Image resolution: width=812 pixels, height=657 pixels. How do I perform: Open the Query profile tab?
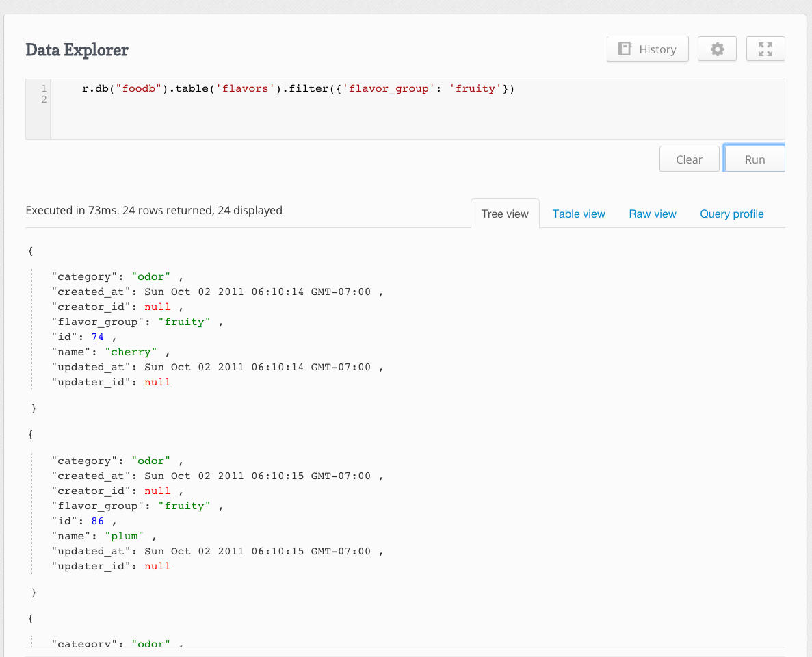pos(731,214)
